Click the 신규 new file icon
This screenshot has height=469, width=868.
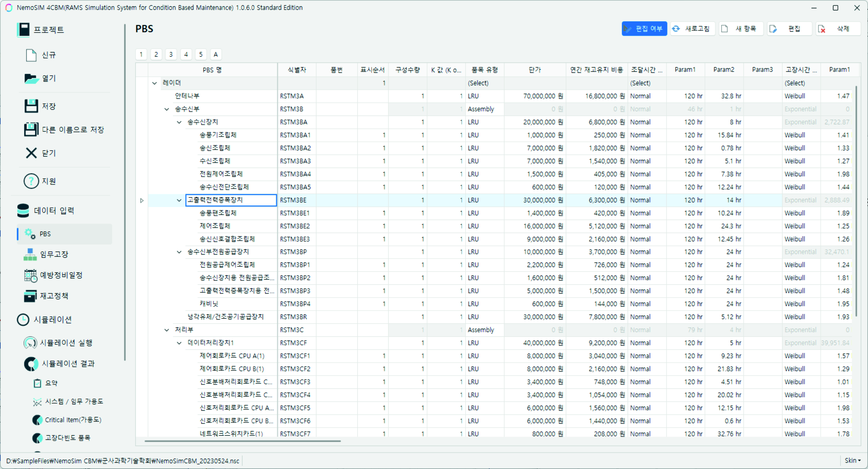(x=31, y=55)
